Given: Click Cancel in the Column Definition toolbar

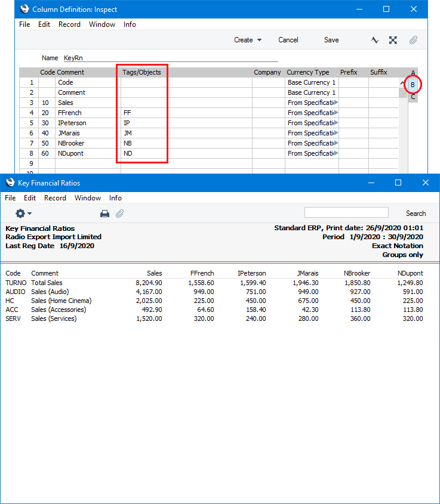Looking at the screenshot, I should click(x=288, y=40).
